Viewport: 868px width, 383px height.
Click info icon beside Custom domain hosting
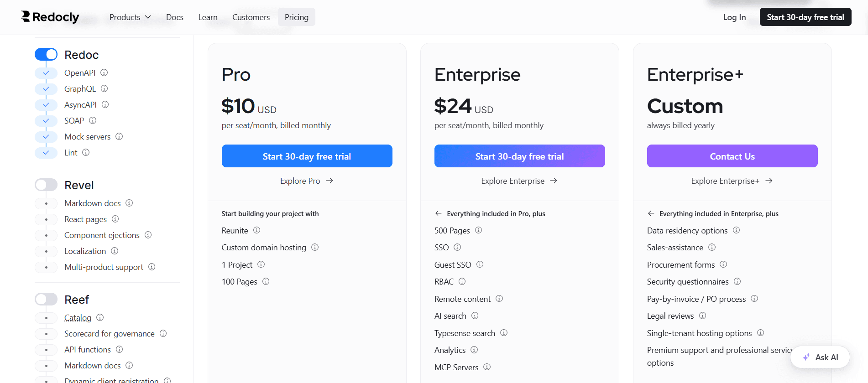pyautogui.click(x=315, y=247)
